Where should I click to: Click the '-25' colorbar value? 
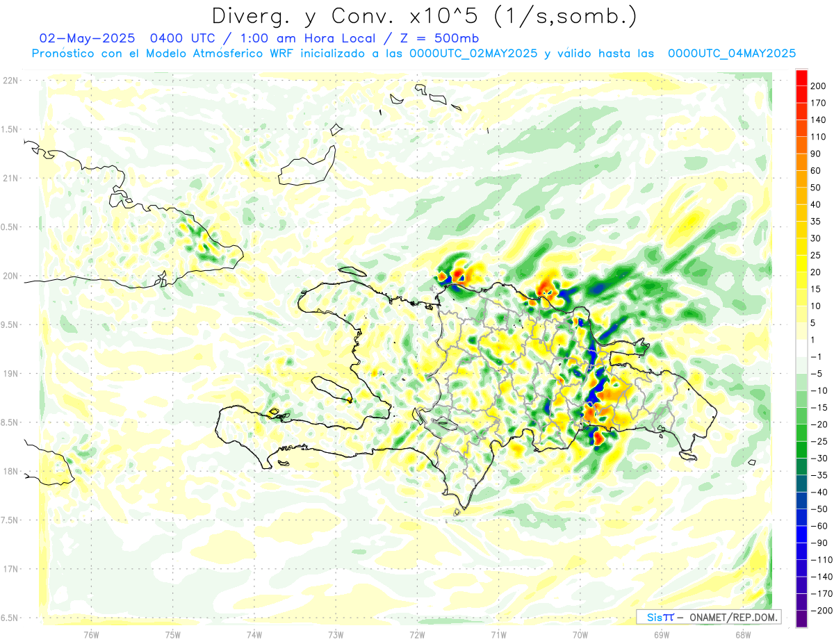coord(819,442)
